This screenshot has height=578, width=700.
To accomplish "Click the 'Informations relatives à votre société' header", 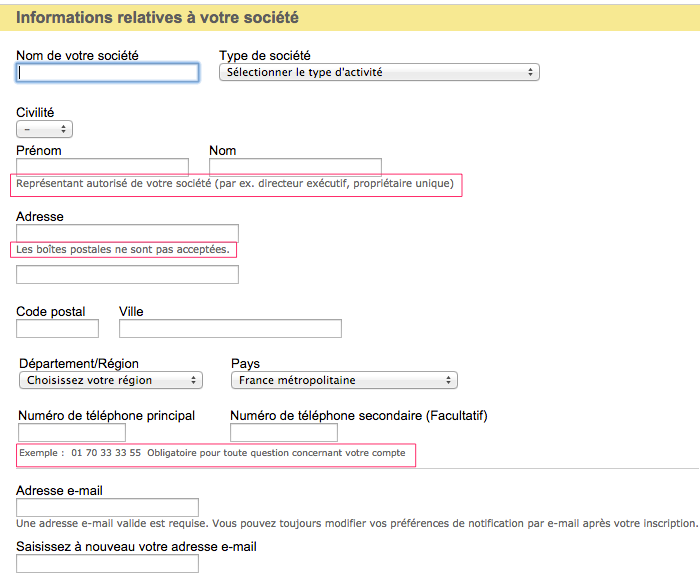I will [x=157, y=18].
